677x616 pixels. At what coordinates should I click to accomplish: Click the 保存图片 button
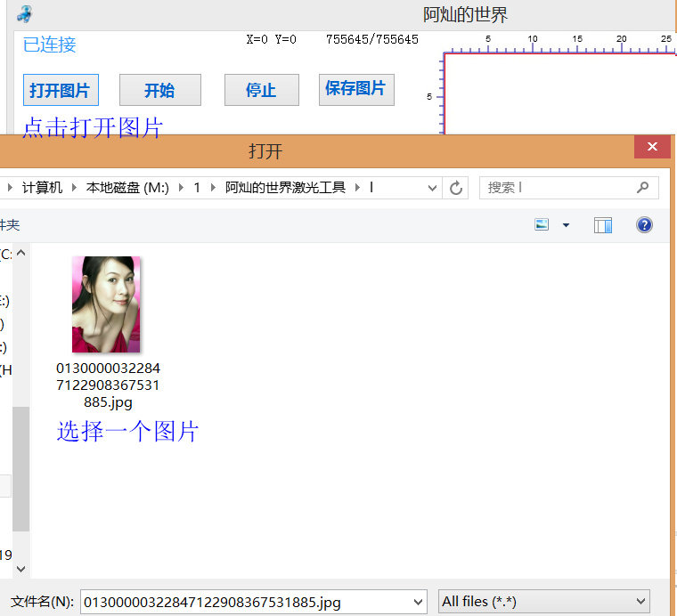point(356,89)
